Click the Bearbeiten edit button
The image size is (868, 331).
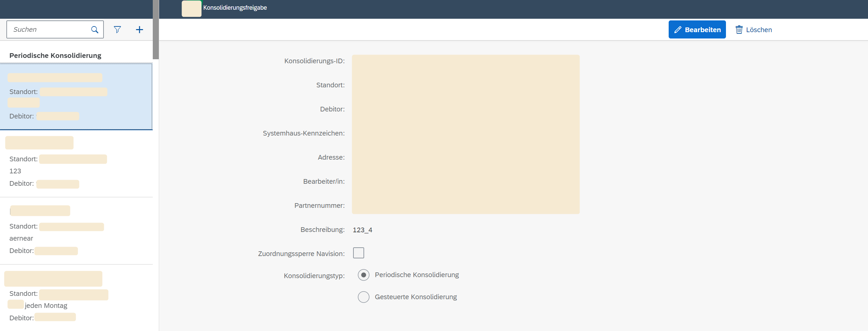(x=697, y=30)
